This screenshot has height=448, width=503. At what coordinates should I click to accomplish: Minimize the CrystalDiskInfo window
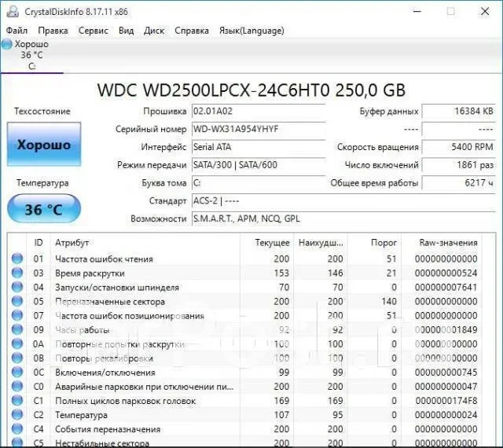[417, 12]
